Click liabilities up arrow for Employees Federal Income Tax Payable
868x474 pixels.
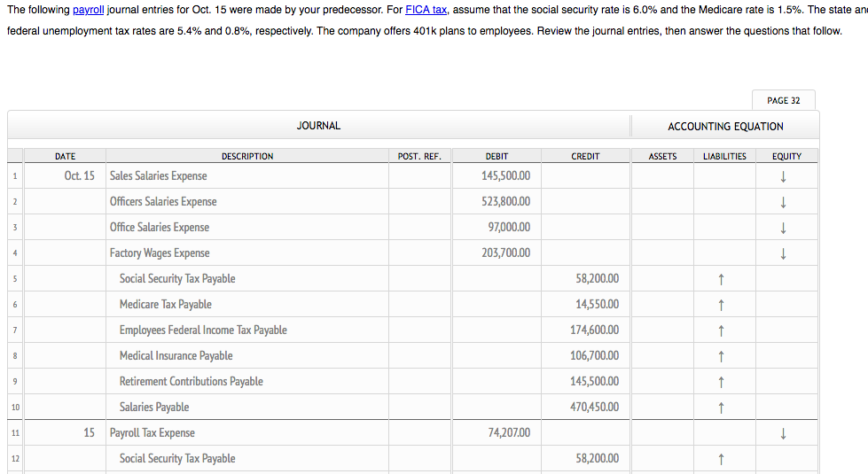(721, 330)
